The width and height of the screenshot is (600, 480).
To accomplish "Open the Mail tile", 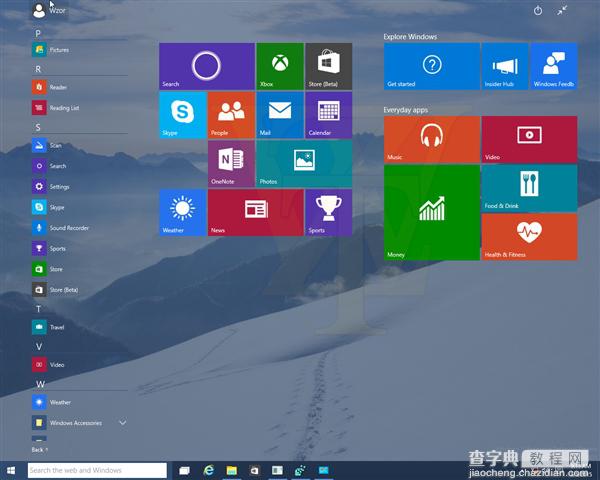I will 280,115.
